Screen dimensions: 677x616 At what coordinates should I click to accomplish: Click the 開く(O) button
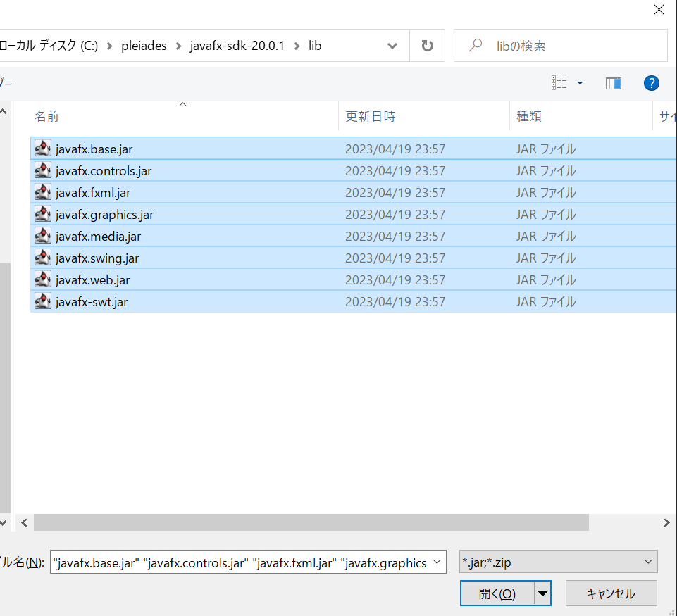tap(498, 593)
